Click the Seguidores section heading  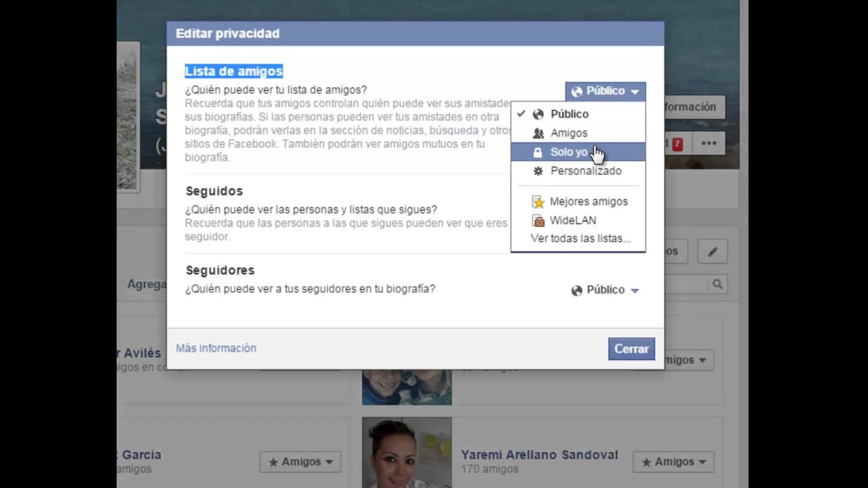click(x=220, y=270)
